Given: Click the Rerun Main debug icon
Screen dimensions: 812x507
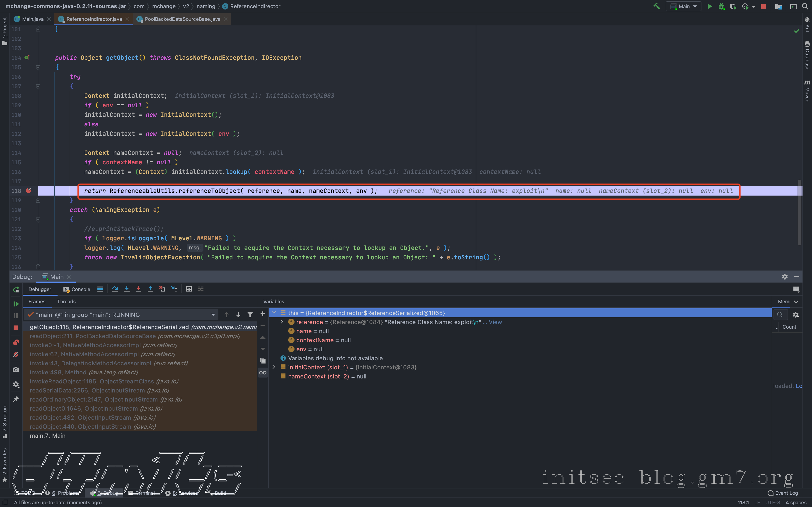Looking at the screenshot, I should [16, 289].
